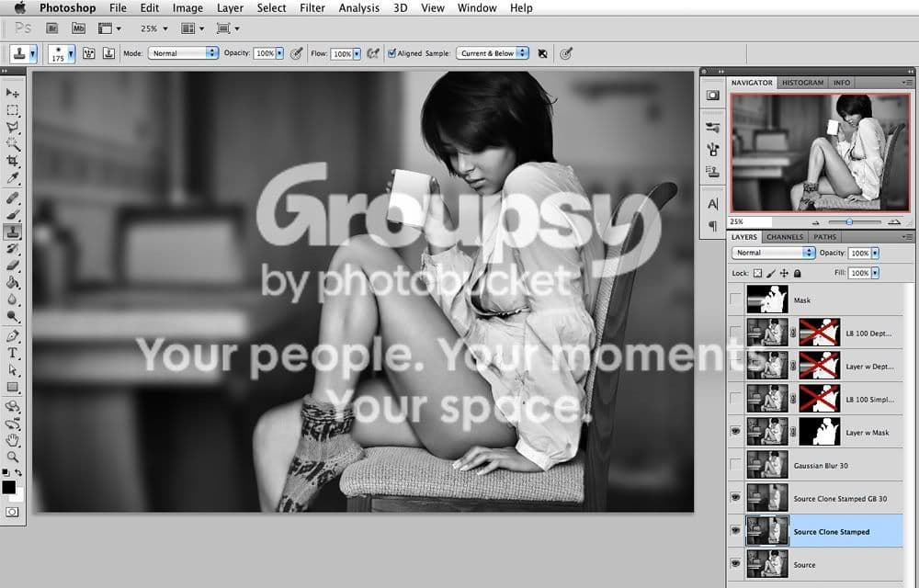Show the Gaussian Blur 30 layer
Image resolution: width=919 pixels, height=588 pixels.
pyautogui.click(x=735, y=464)
